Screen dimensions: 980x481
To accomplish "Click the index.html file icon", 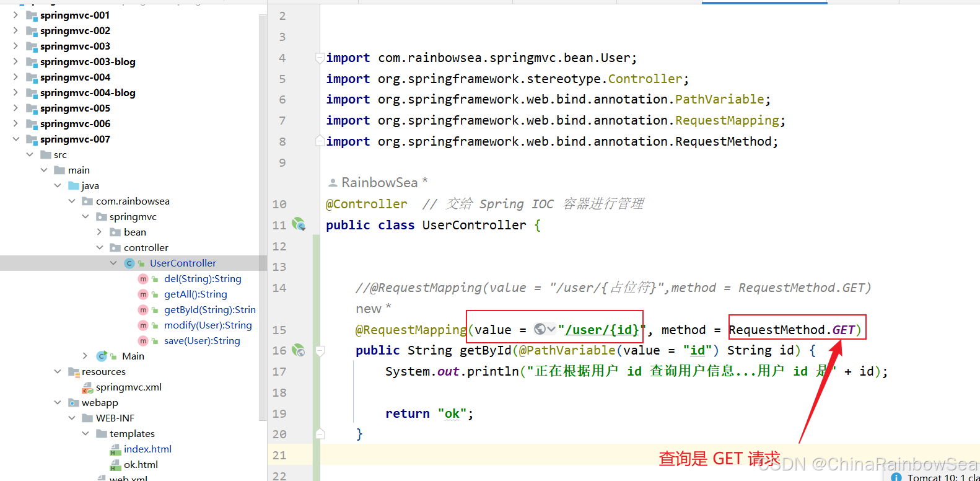I will coord(115,449).
